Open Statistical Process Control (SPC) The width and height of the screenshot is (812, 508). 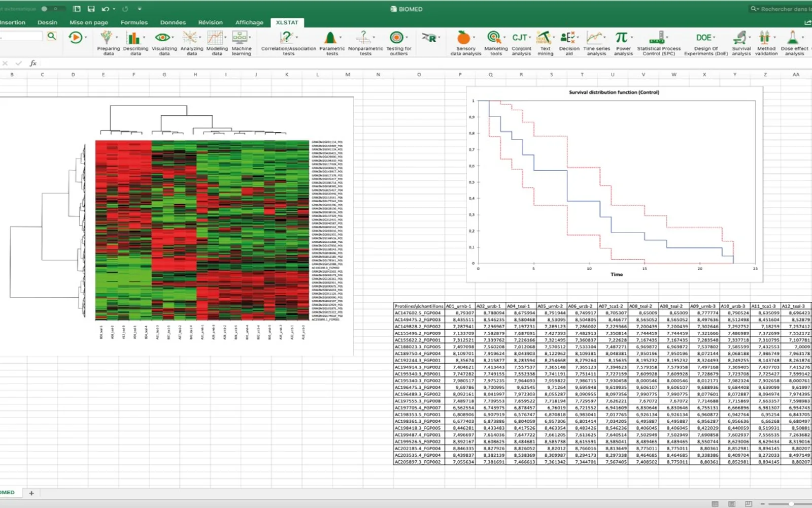(x=659, y=43)
